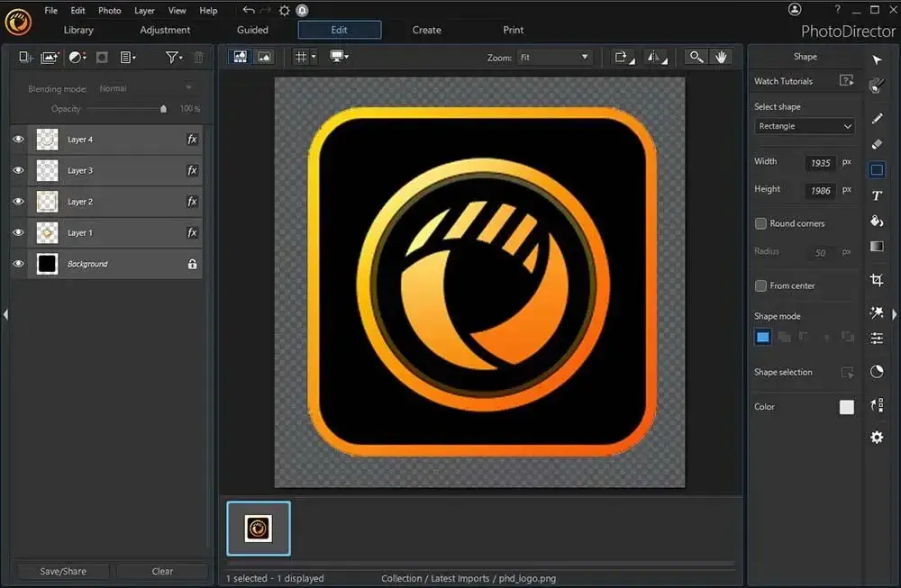Switch to the Adjustment tab
This screenshot has width=901, height=588.
(x=165, y=30)
